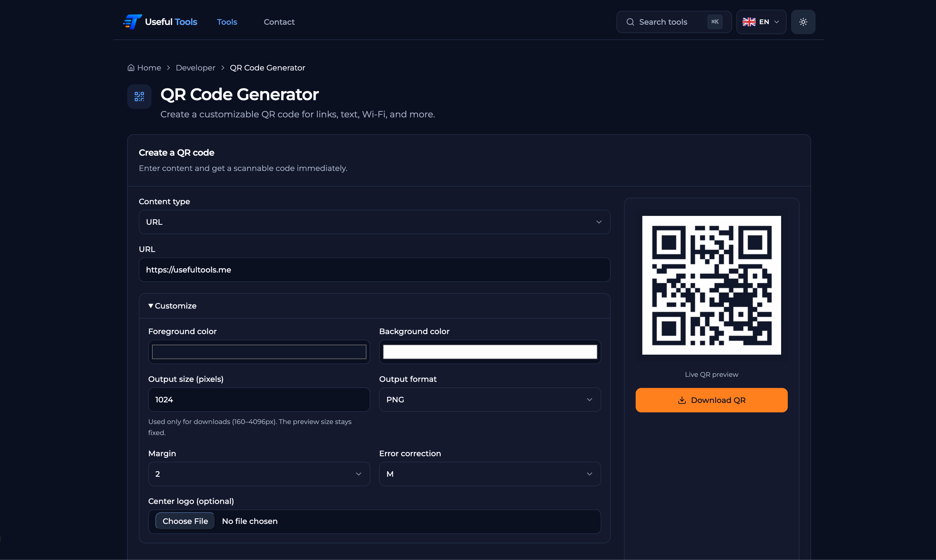
Task: Click the live QR code preview image
Action: (711, 285)
